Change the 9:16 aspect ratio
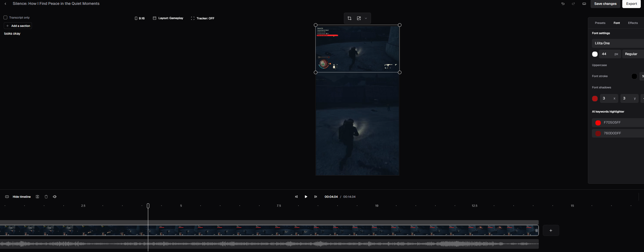Image resolution: width=644 pixels, height=252 pixels. (140, 18)
